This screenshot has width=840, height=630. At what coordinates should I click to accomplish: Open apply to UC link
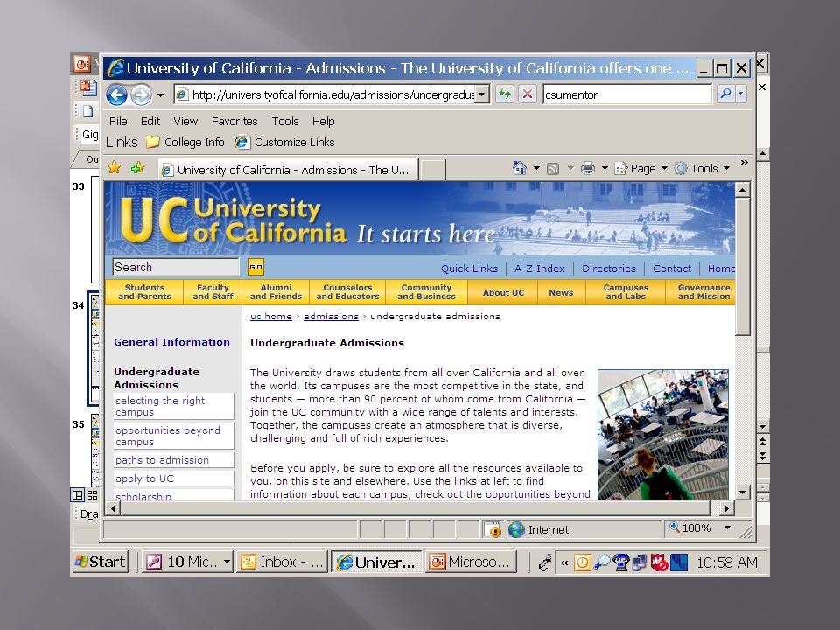(173, 479)
